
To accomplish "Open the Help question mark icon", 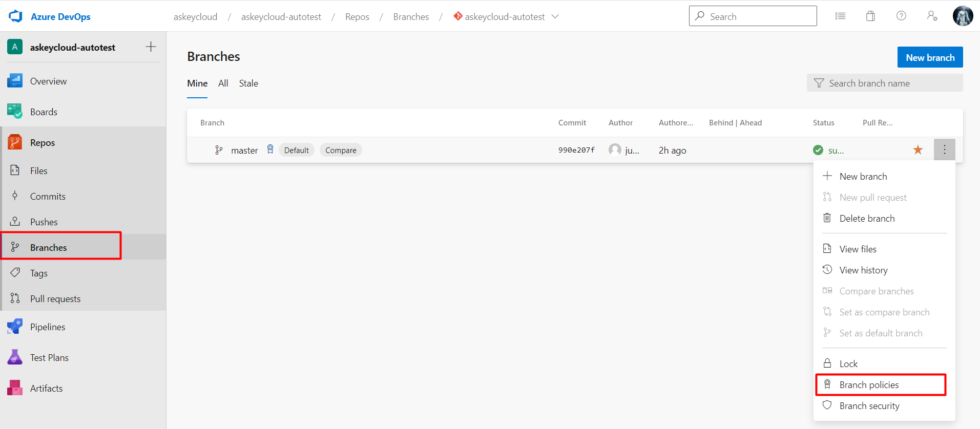I will click(901, 16).
